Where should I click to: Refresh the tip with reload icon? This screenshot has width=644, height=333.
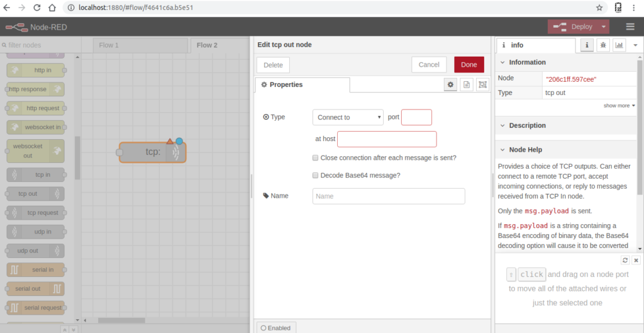[x=625, y=260]
